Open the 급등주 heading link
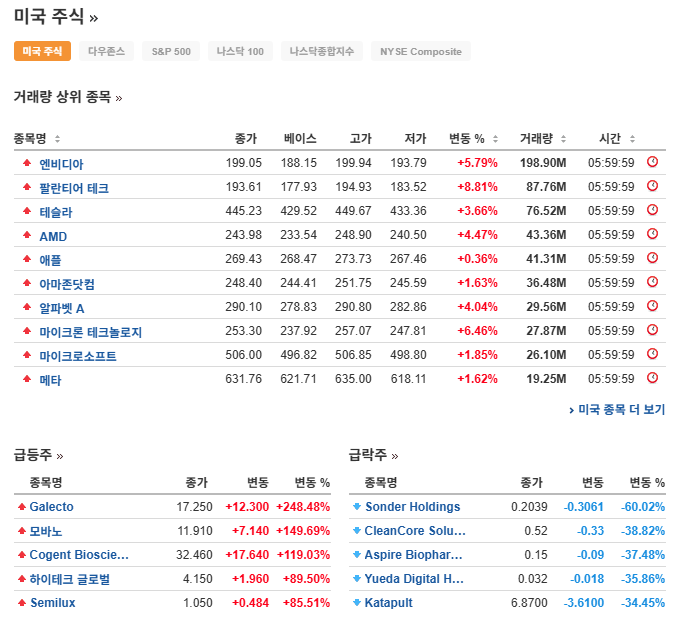Viewport: 673px width, 618px height. click(38, 455)
